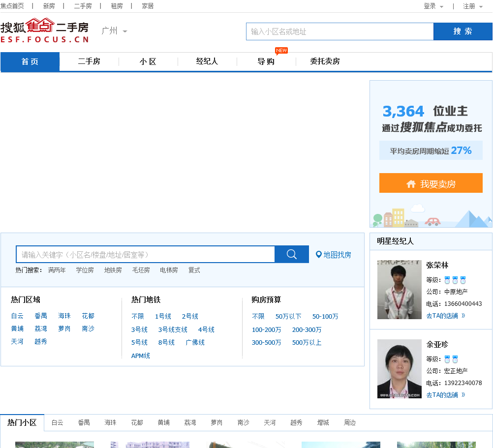This screenshot has width=493, height=448.
Task: Click 不限 under 热门地铁
Action: (x=138, y=316)
